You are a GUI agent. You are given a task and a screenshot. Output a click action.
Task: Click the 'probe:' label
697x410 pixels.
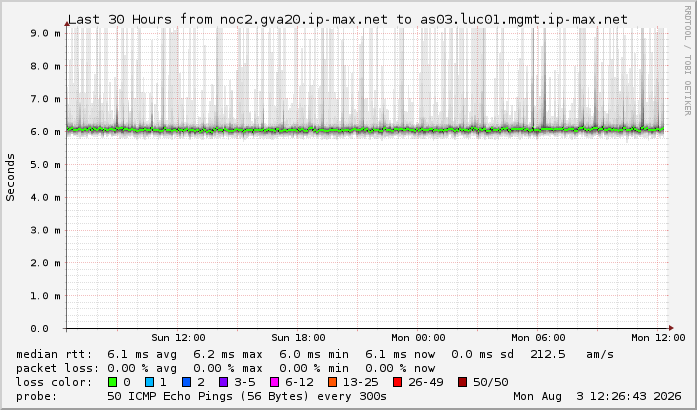pos(37,396)
